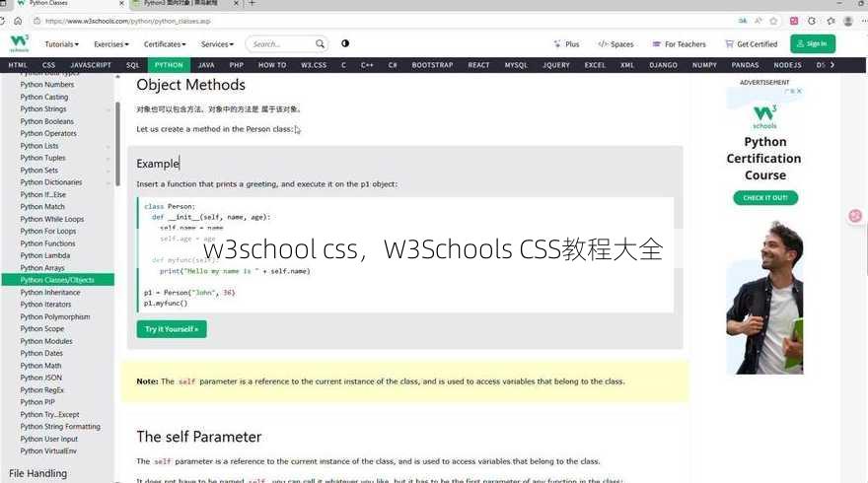
Task: Open Python Polymorphism in sidebar
Action: (55, 316)
